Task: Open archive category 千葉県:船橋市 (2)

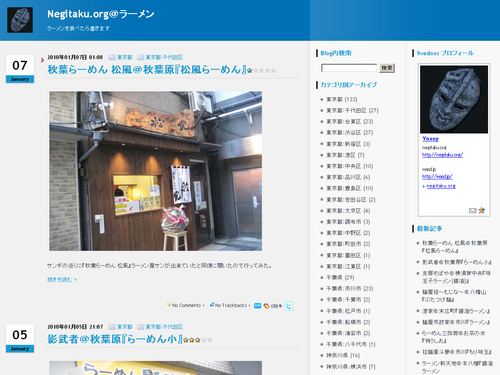Action: [348, 322]
